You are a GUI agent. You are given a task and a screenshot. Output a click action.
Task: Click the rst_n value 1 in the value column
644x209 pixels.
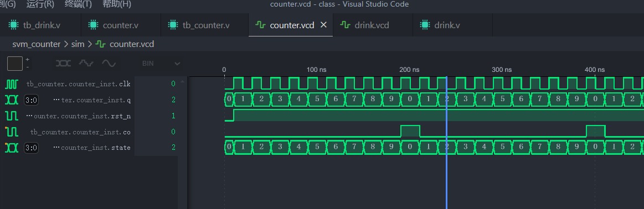(x=173, y=116)
